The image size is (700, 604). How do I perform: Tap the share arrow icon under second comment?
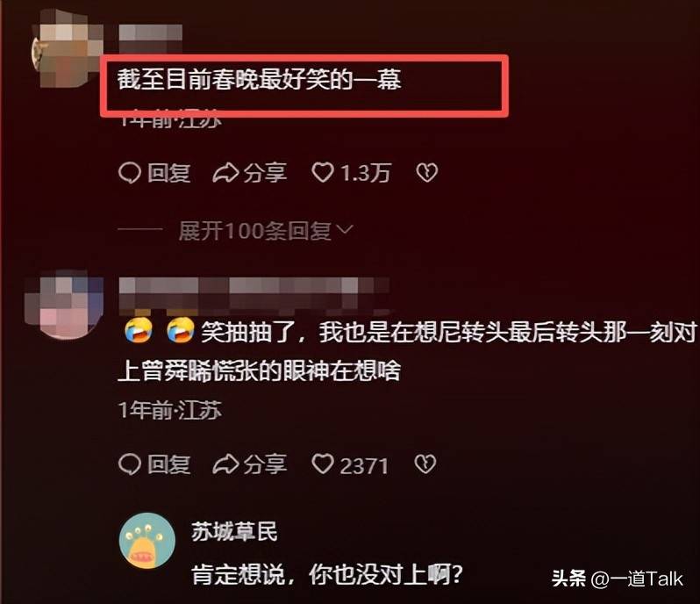[x=225, y=464]
